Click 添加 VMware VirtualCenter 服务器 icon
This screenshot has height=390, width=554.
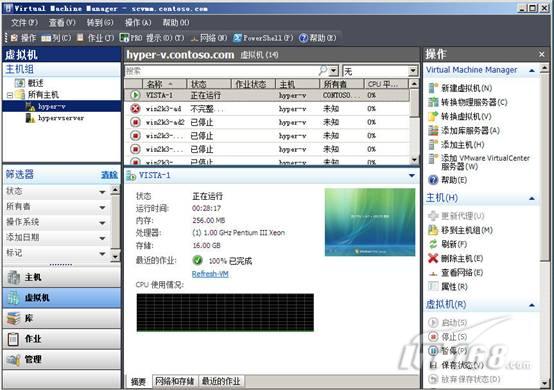coord(433,158)
